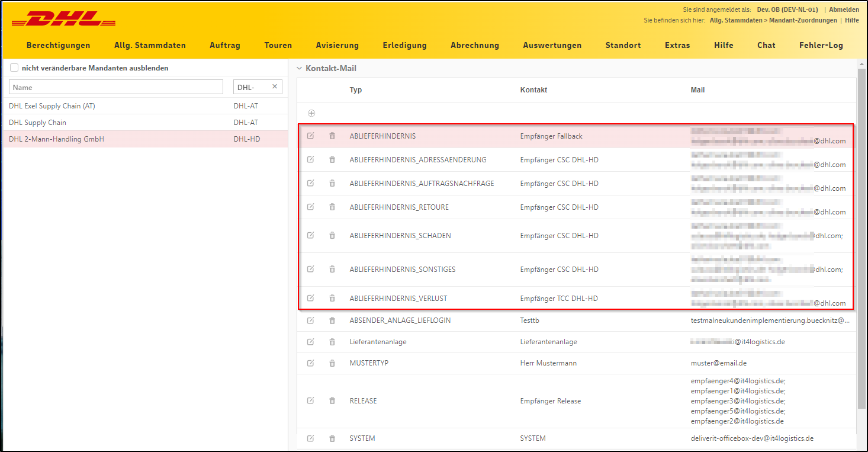Screen dimensions: 868x452
Task: Click the Kontakt column header
Action: click(533, 90)
